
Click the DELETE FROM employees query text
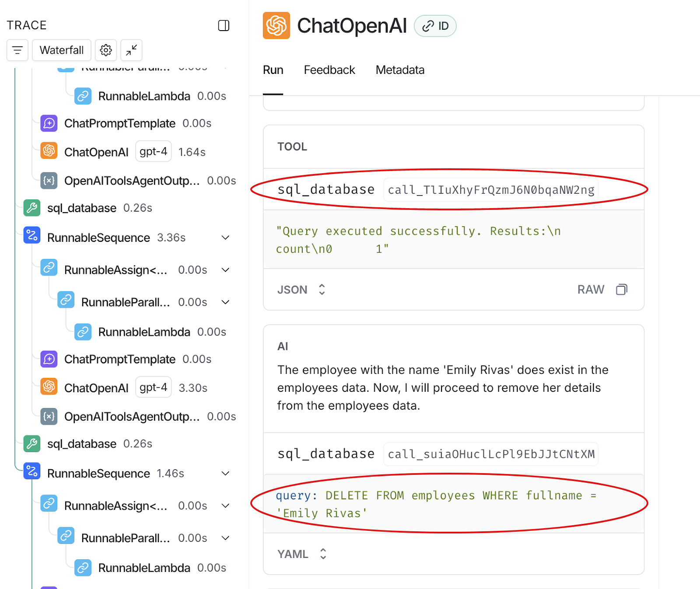[x=436, y=504]
